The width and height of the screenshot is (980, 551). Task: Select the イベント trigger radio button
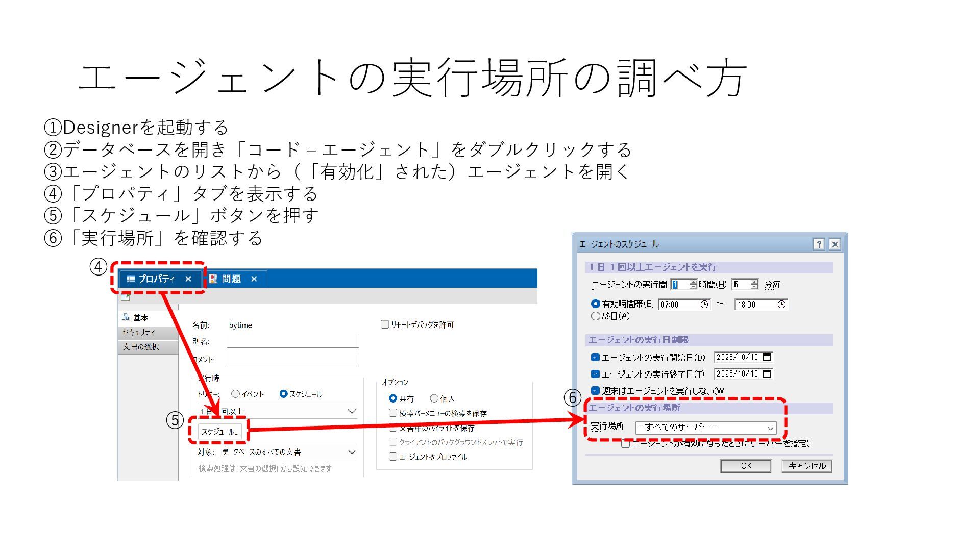[x=235, y=394]
